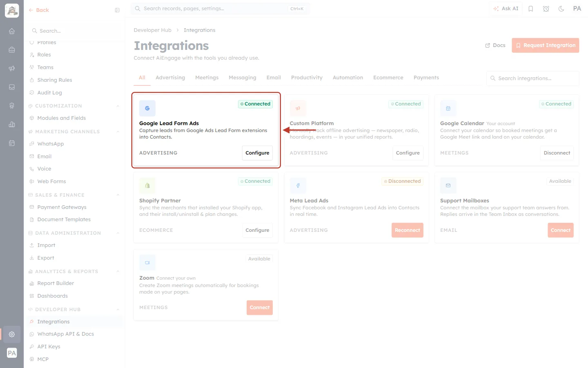Open the alarm clock reminders icon
588x368 pixels.
pyautogui.click(x=546, y=9)
